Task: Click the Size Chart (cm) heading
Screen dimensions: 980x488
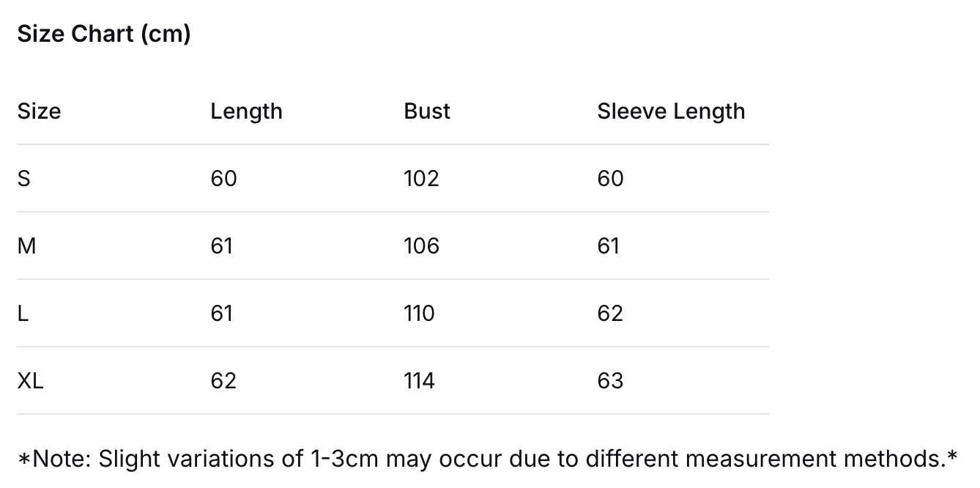Action: [104, 34]
